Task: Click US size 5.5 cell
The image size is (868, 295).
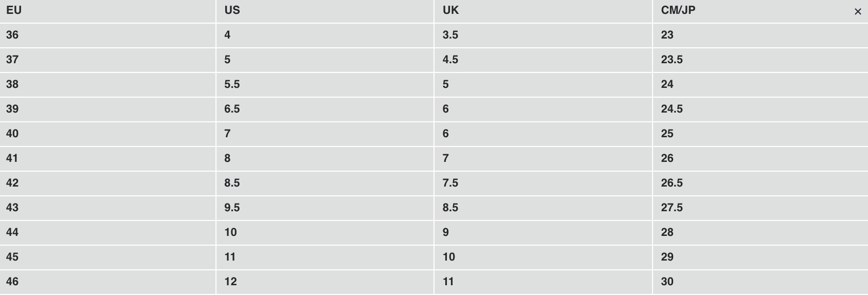Action: (232, 84)
